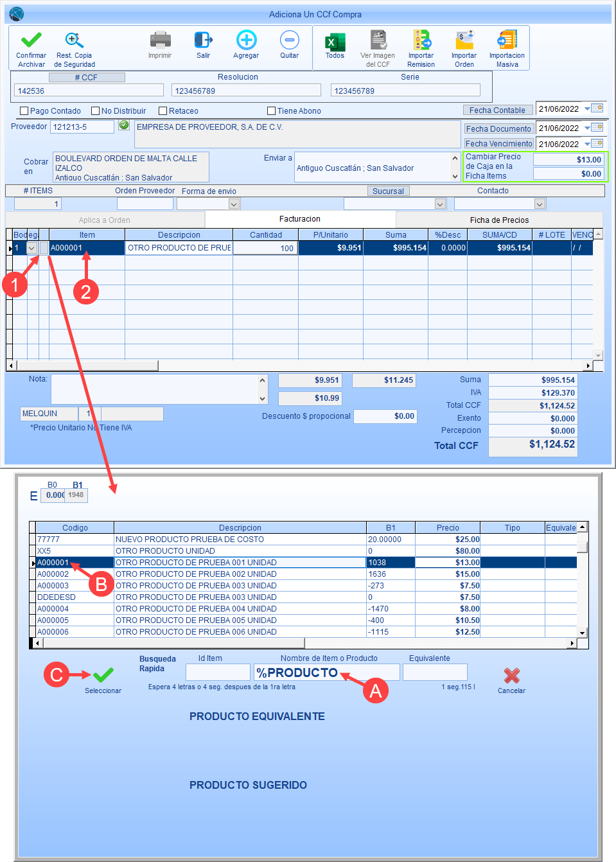
Task: Click the Salir exit icon
Action: click(203, 40)
